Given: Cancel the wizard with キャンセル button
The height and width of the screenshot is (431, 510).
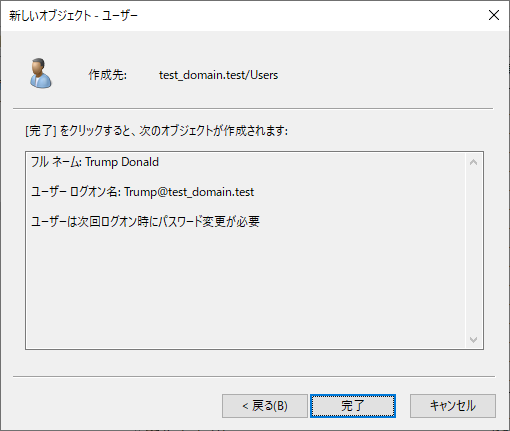Looking at the screenshot, I should coord(453,406).
